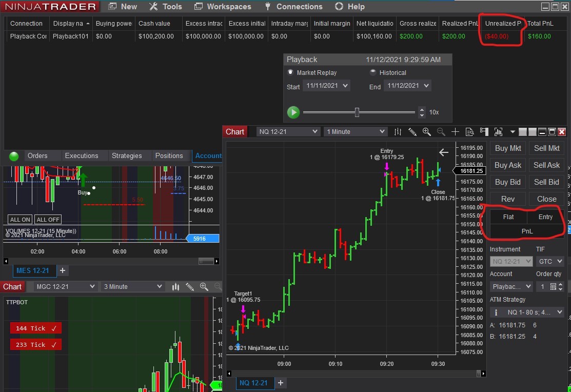Click ALL OFF button in MES chart
Image resolution: width=571 pixels, height=392 pixels.
(48, 220)
